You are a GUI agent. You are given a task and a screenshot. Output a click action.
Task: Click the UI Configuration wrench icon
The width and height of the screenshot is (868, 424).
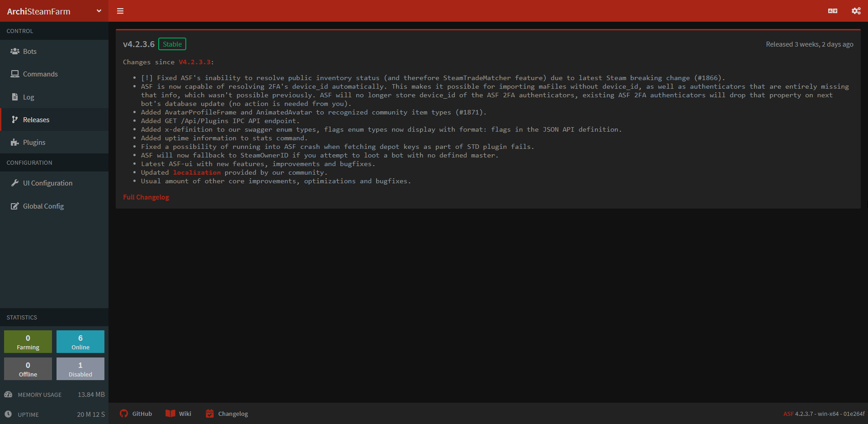click(x=14, y=183)
